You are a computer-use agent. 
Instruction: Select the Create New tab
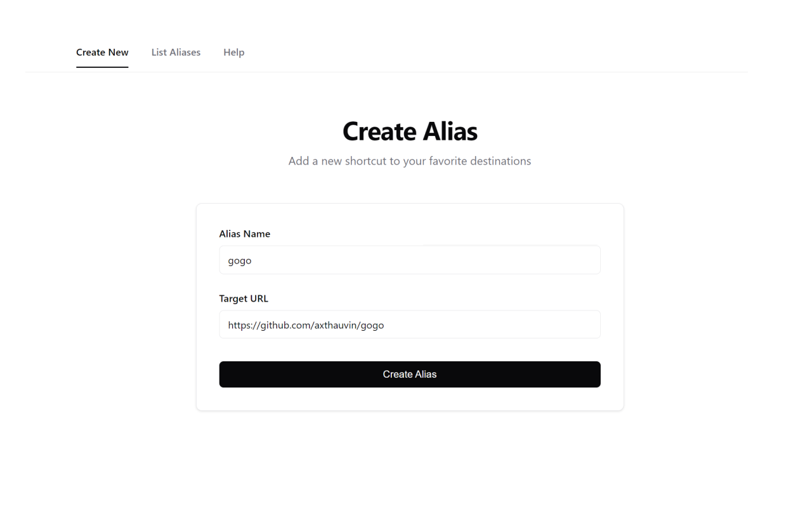[x=102, y=52]
